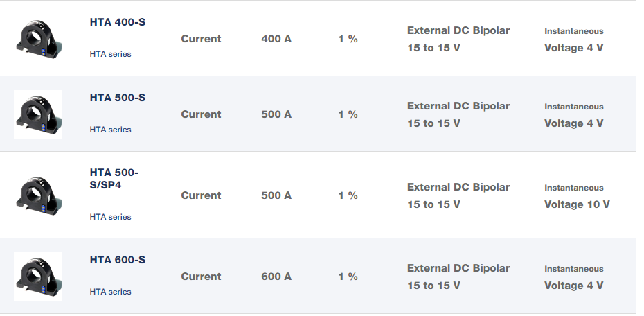The image size is (644, 316).
Task: Select the Voltage 10 V output value
Action: [577, 204]
